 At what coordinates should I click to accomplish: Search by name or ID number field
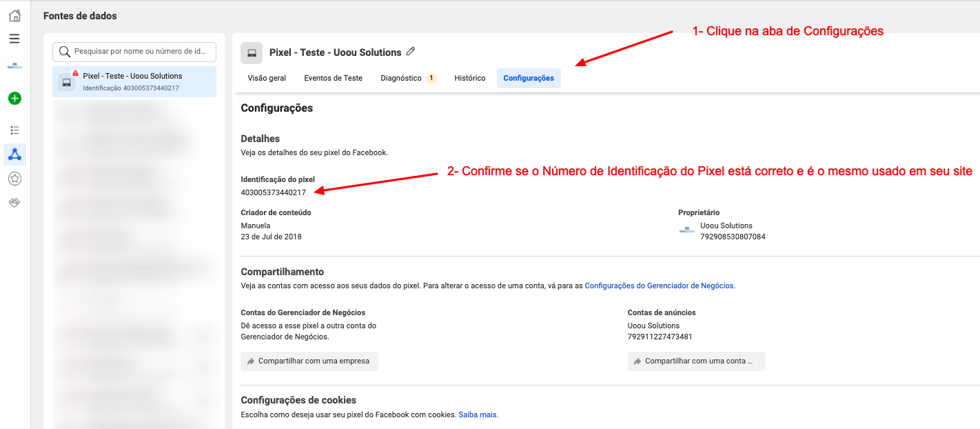134,52
